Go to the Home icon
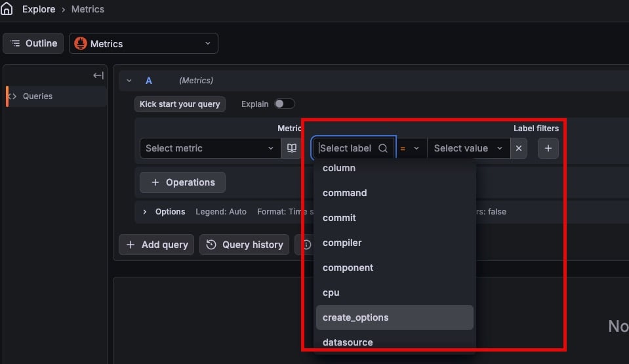 7,9
